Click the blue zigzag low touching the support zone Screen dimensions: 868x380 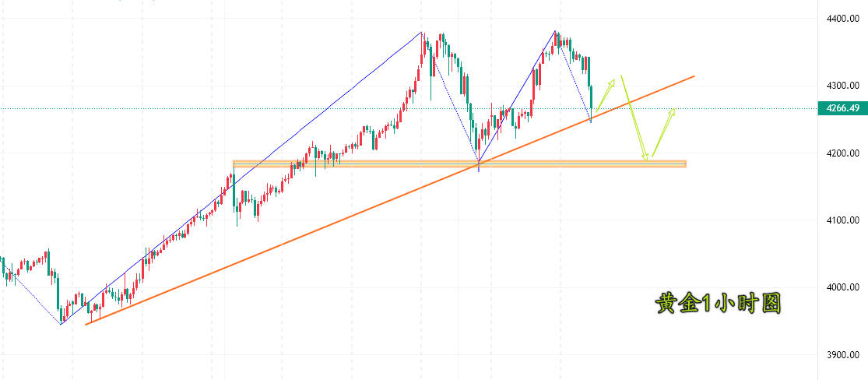click(478, 163)
